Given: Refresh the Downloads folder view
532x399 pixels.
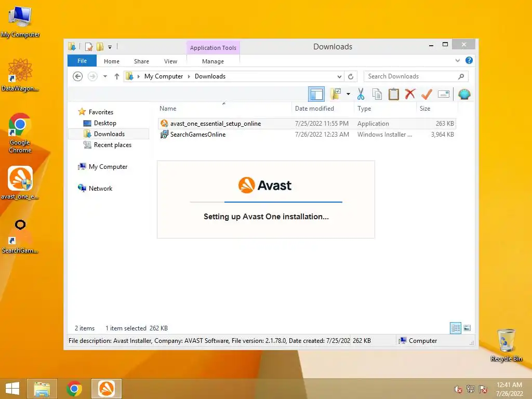Looking at the screenshot, I should coord(351,77).
